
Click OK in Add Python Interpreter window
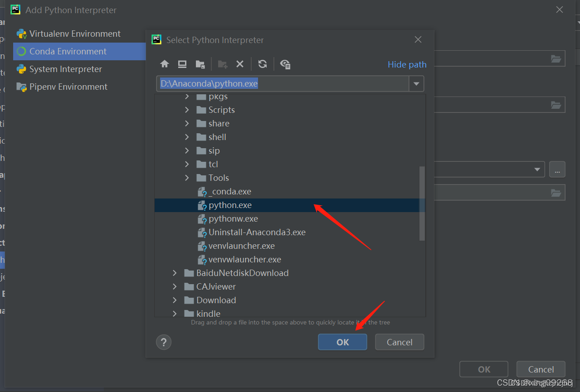point(484,369)
